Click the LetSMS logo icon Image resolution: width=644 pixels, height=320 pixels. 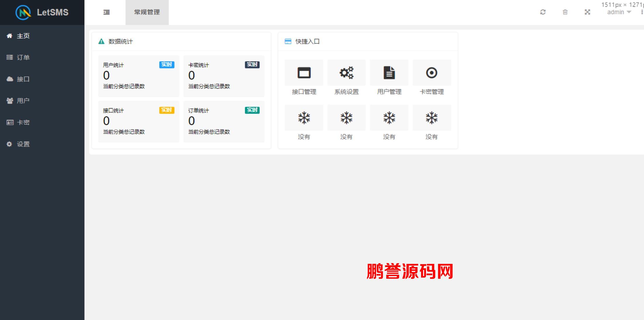pyautogui.click(x=23, y=12)
